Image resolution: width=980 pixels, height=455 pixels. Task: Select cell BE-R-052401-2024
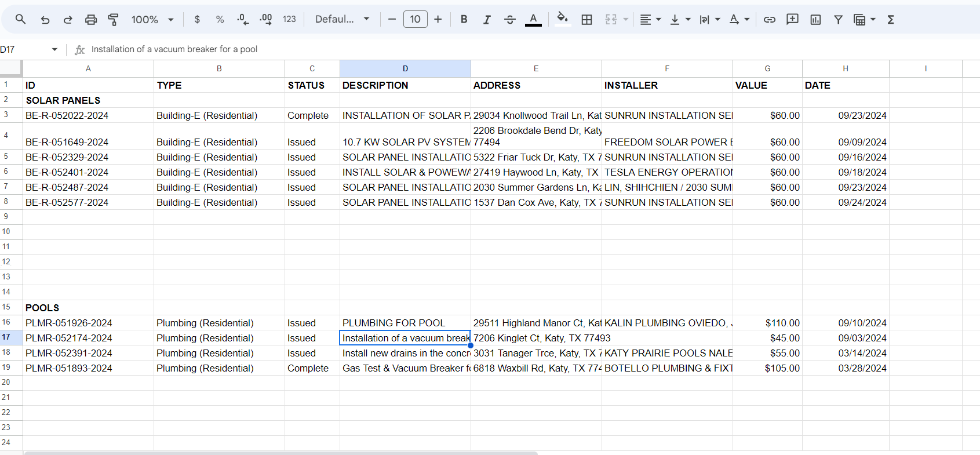(x=88, y=172)
